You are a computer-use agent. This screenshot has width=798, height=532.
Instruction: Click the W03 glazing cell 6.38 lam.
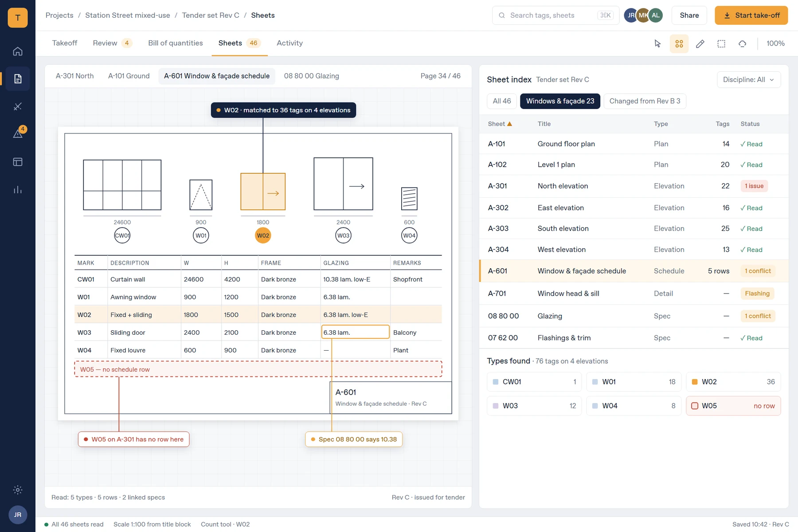[x=355, y=332]
